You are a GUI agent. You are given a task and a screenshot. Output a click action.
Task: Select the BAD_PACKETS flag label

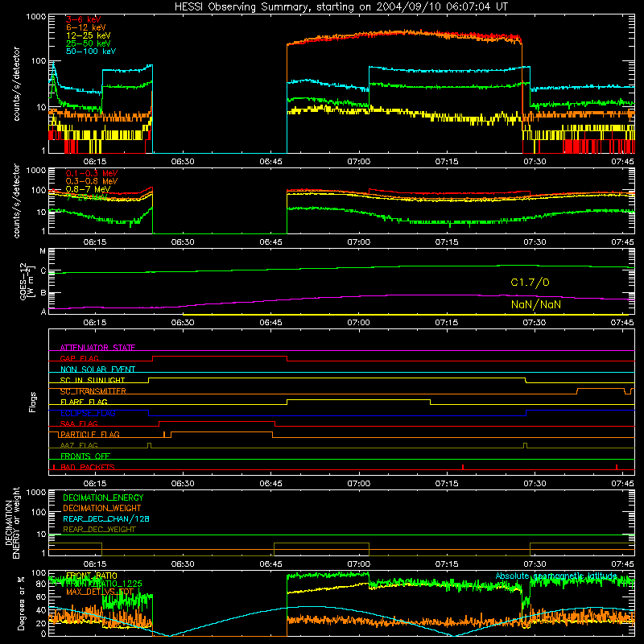point(88,467)
